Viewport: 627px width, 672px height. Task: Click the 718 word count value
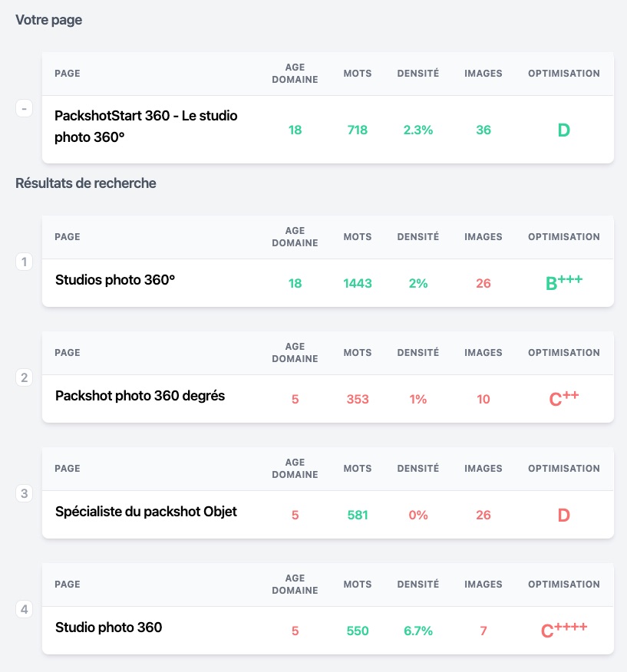point(358,130)
